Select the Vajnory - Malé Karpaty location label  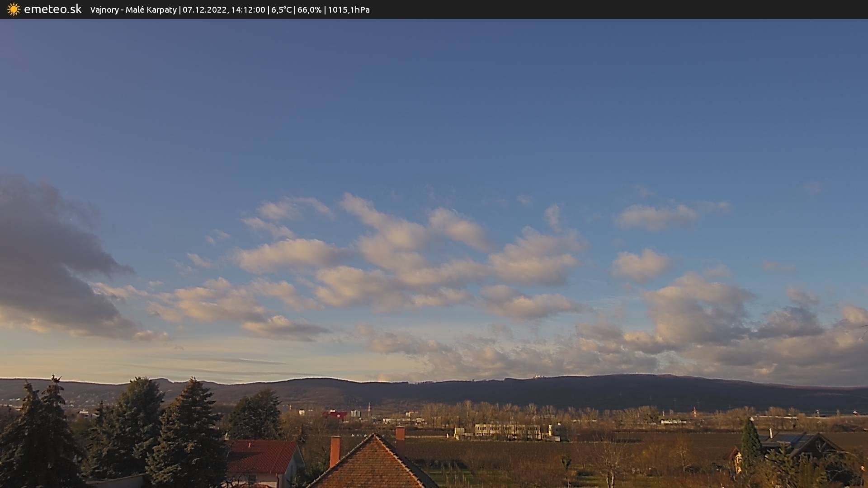pos(133,10)
